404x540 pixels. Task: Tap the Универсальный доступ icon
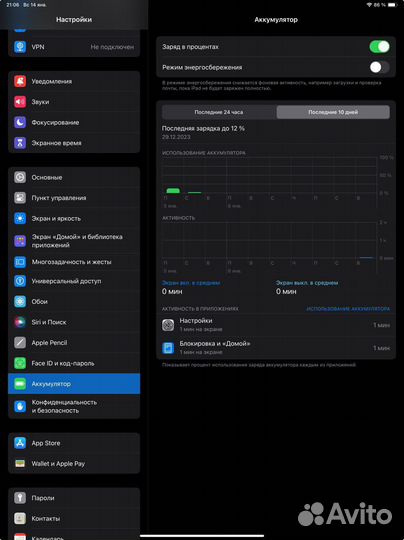pyautogui.click(x=20, y=281)
